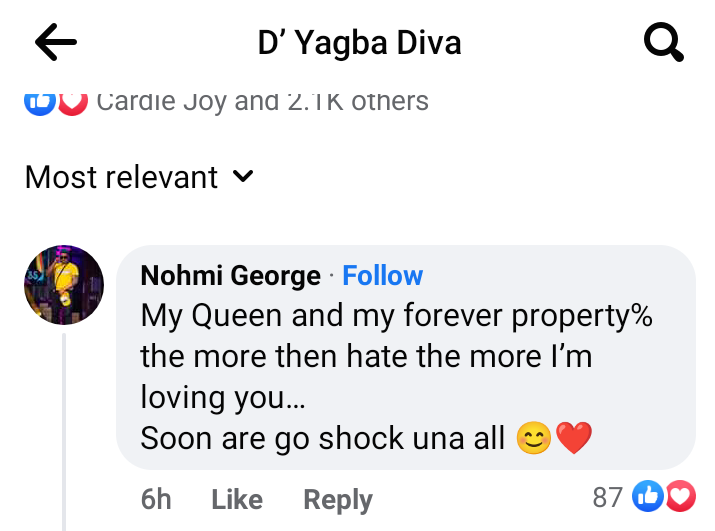Tap the red heart emoji ending the comment

[574, 438]
